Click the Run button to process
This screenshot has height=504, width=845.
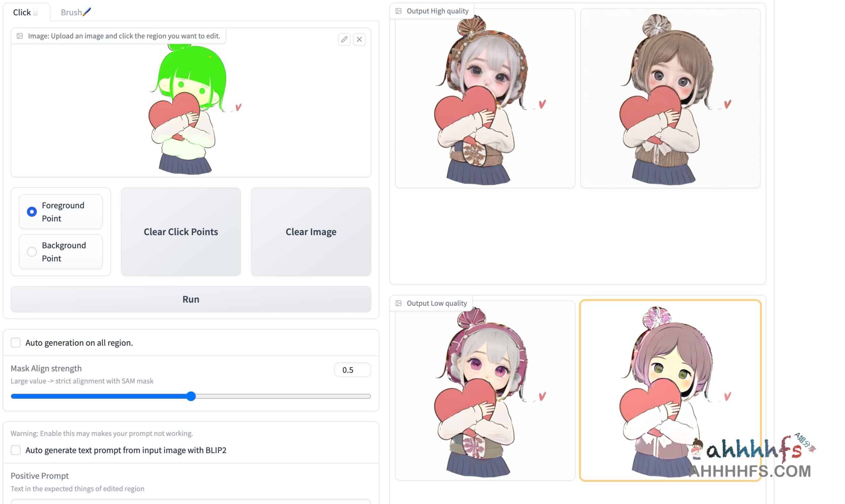pos(191,299)
